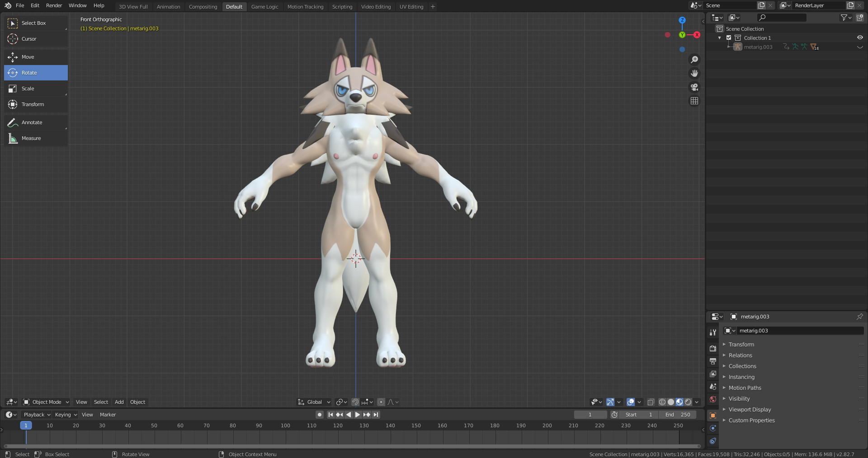Click the timeline frame 1 marker
This screenshot has width=868, height=458.
[26, 425]
